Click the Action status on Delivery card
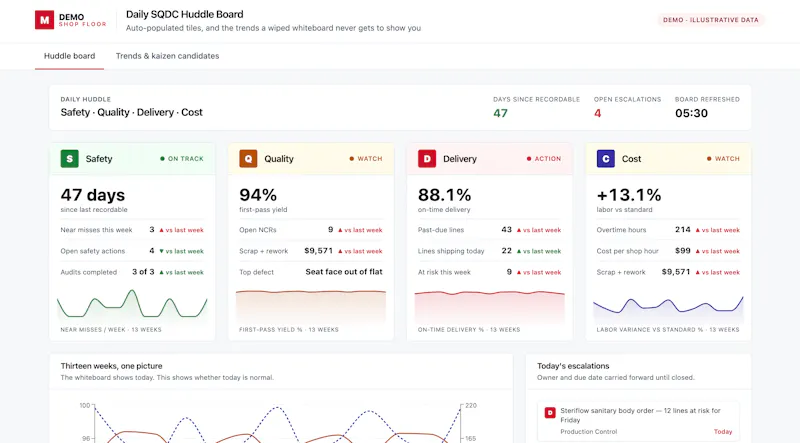The image size is (800, 443). [x=544, y=159]
